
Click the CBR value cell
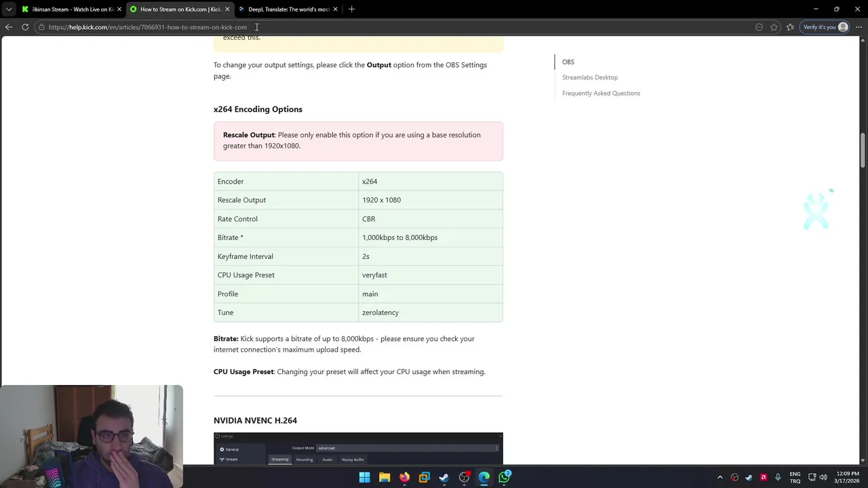[x=431, y=219]
